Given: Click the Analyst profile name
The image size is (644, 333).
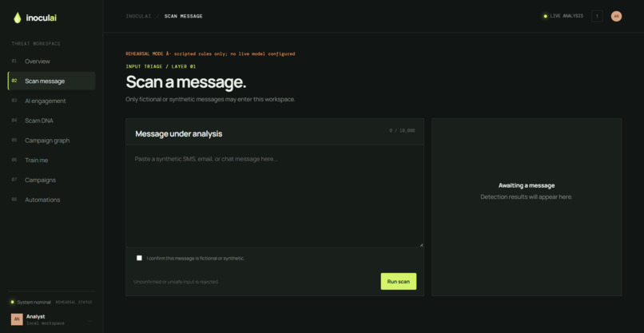Looking at the screenshot, I should [x=36, y=316].
